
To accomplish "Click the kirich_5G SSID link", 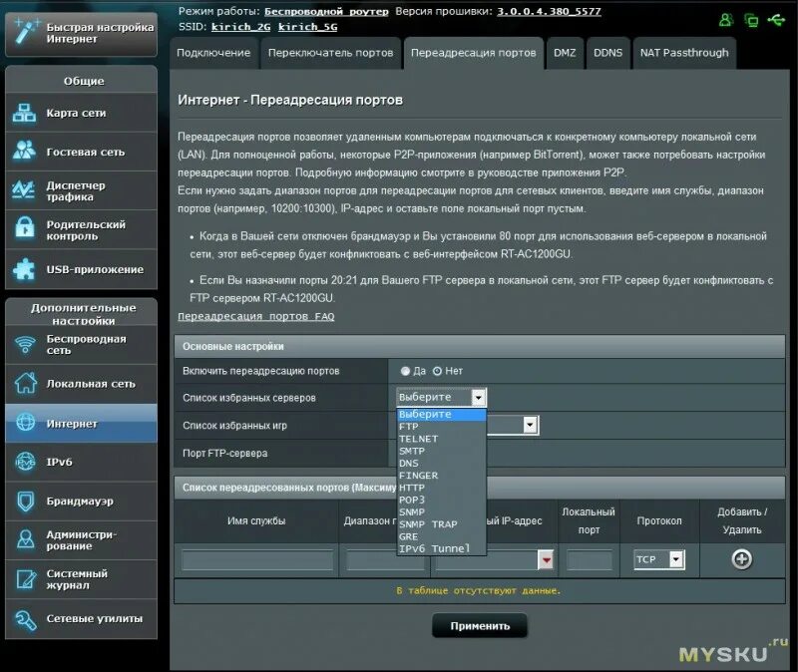I will pos(307,27).
